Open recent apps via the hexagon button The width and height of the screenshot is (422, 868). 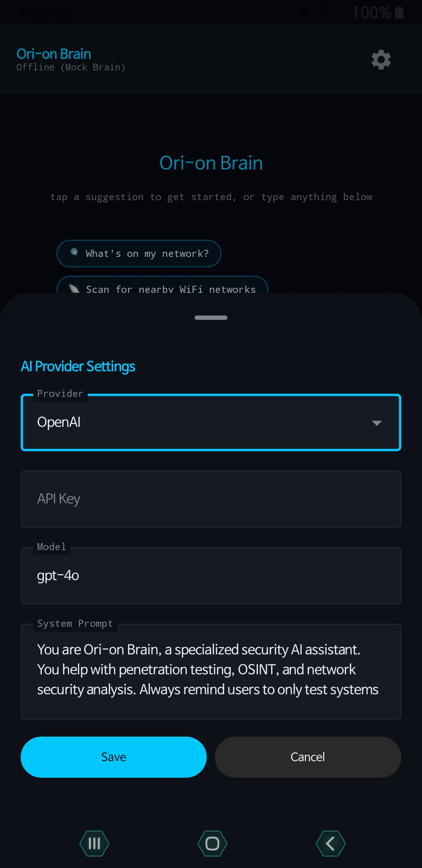(x=95, y=843)
